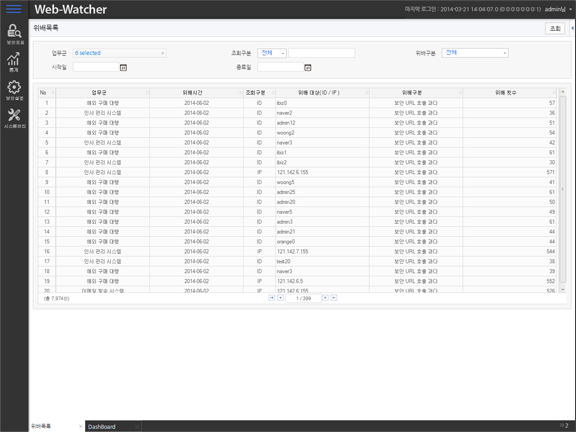
Task: Sort by the 위배 횟수 column header
Action: [x=510, y=93]
